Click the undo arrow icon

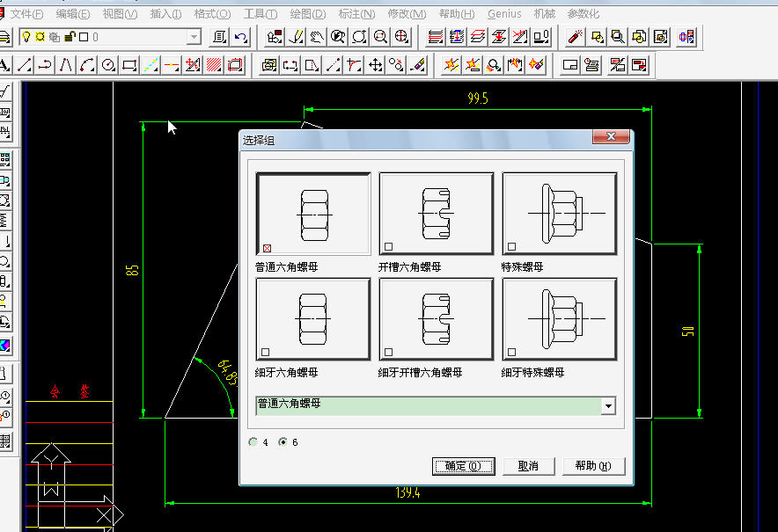click(x=241, y=37)
